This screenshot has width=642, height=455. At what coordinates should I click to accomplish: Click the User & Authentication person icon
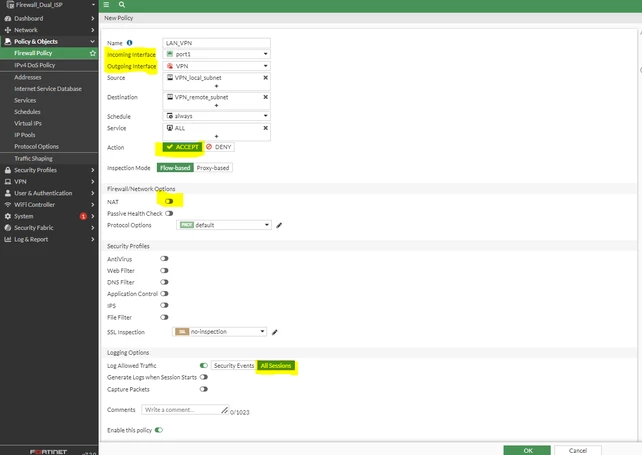pos(8,193)
